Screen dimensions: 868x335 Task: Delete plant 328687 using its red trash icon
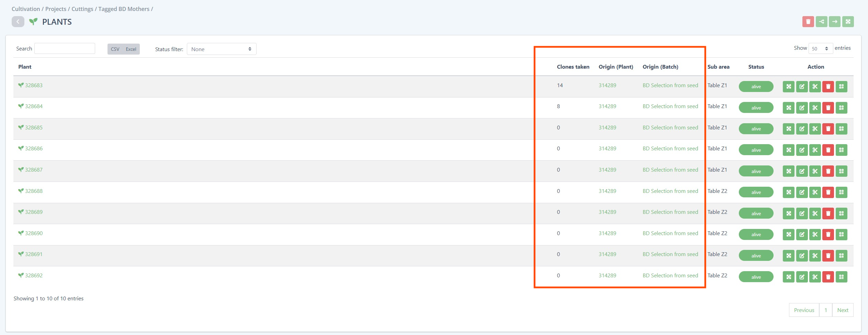tap(828, 171)
